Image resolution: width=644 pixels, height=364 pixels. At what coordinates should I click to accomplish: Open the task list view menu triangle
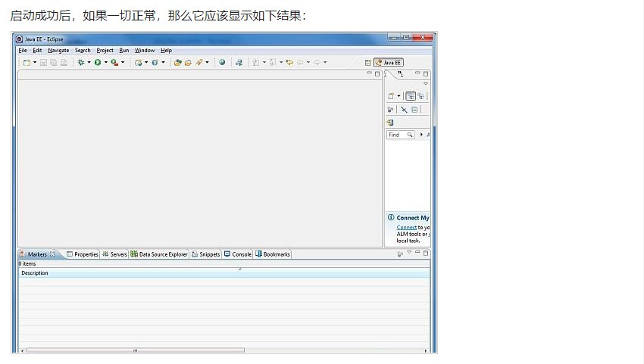426,84
